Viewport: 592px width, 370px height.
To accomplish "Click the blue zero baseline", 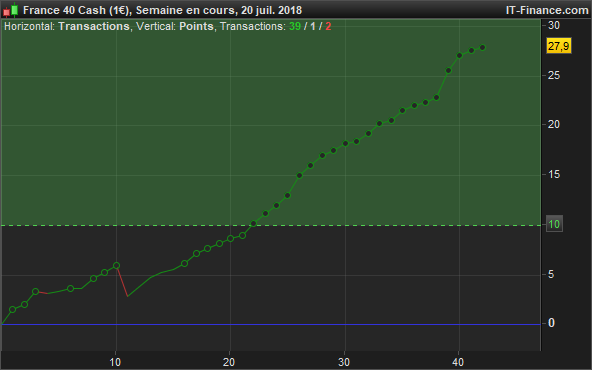I will [x=271, y=324].
